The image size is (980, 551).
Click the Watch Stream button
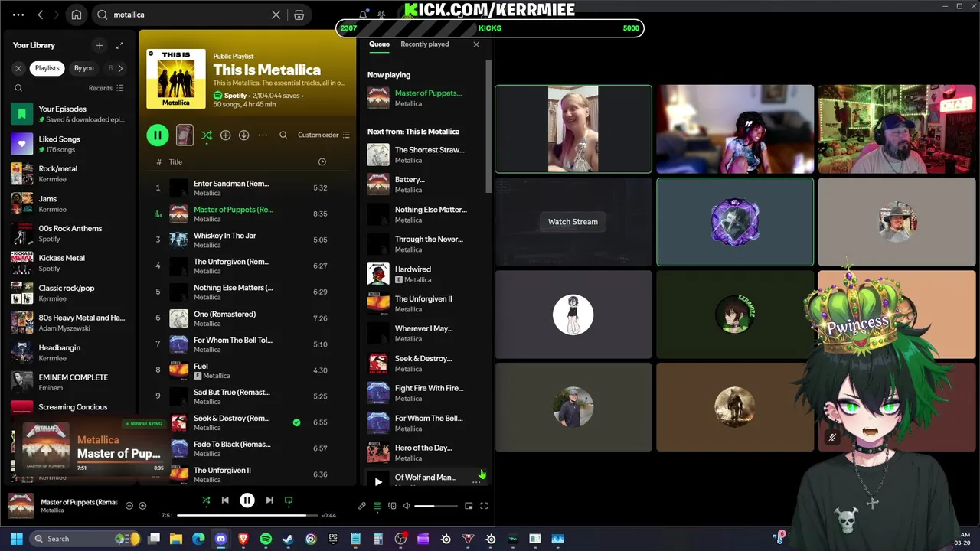pyautogui.click(x=573, y=222)
